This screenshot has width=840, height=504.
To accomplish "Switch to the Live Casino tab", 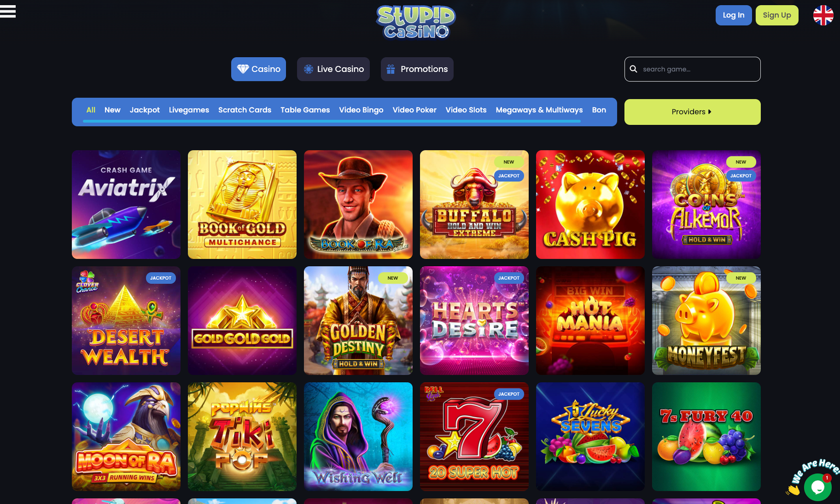I will (333, 69).
